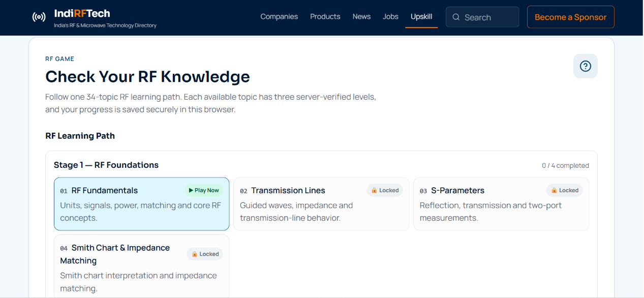Click the Become a Sponsor button
The image size is (644, 298).
point(571,17)
